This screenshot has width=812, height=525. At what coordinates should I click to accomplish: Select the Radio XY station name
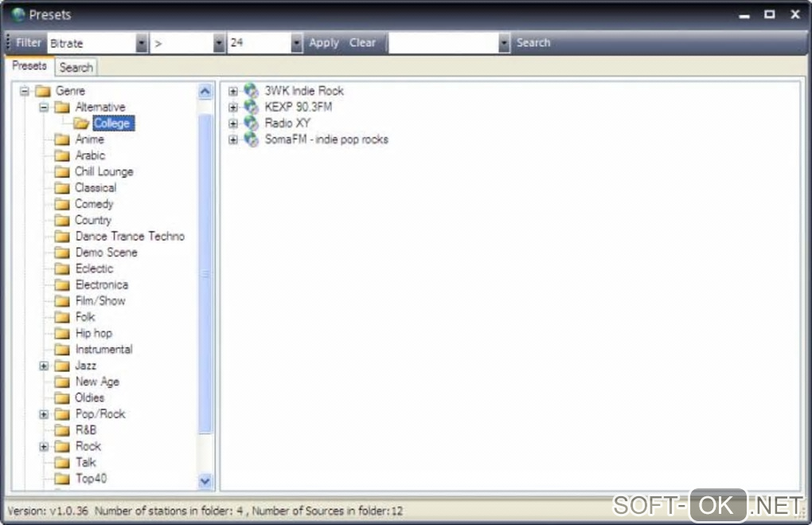pyautogui.click(x=287, y=123)
